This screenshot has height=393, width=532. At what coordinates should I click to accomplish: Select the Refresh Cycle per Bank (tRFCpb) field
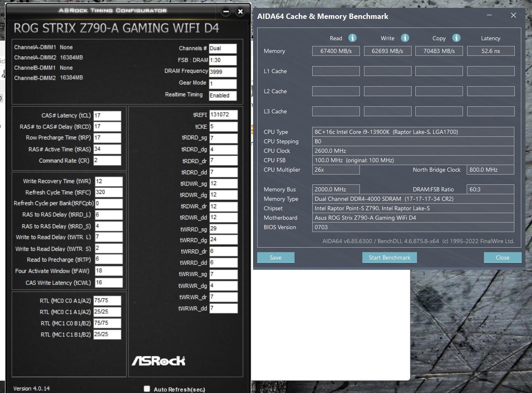(108, 203)
